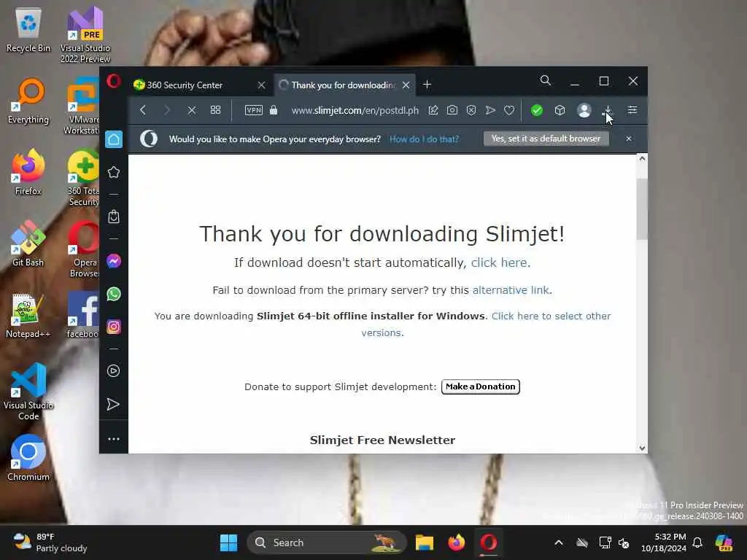
Task: Select Firefox desktop shortcut
Action: coord(28,172)
